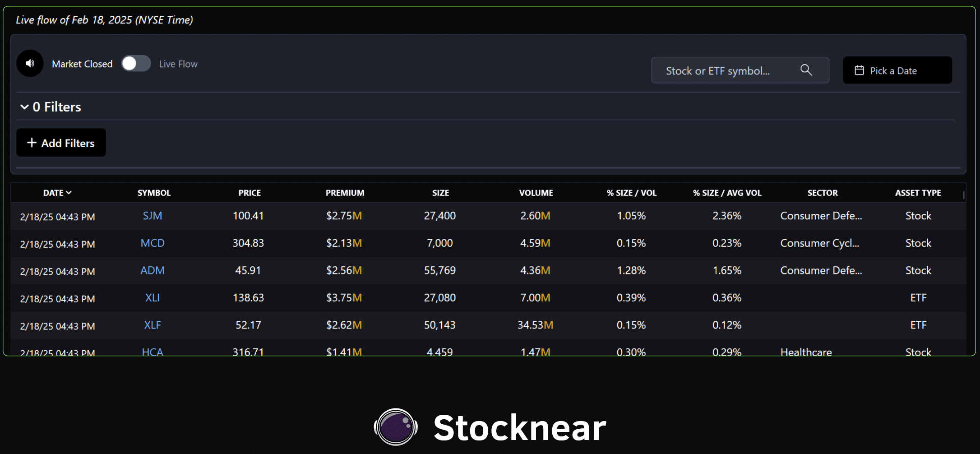
Task: Open the Pick a Date button
Action: click(x=897, y=70)
